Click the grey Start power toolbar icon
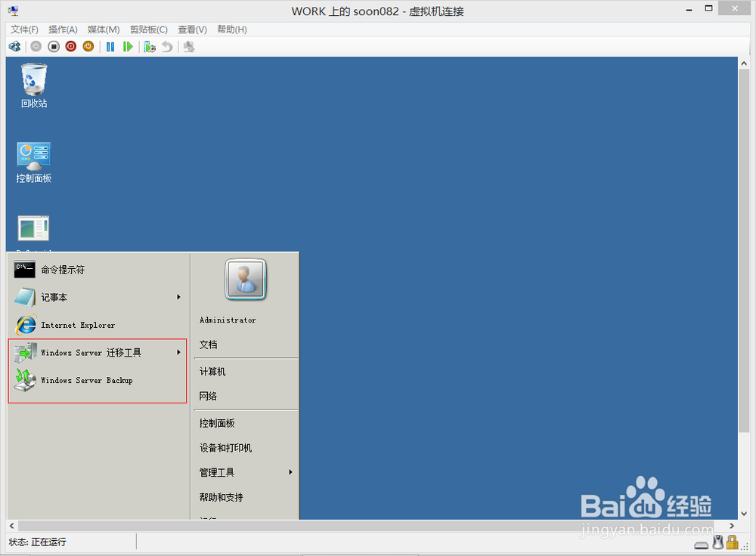This screenshot has height=556, width=756. [36, 47]
